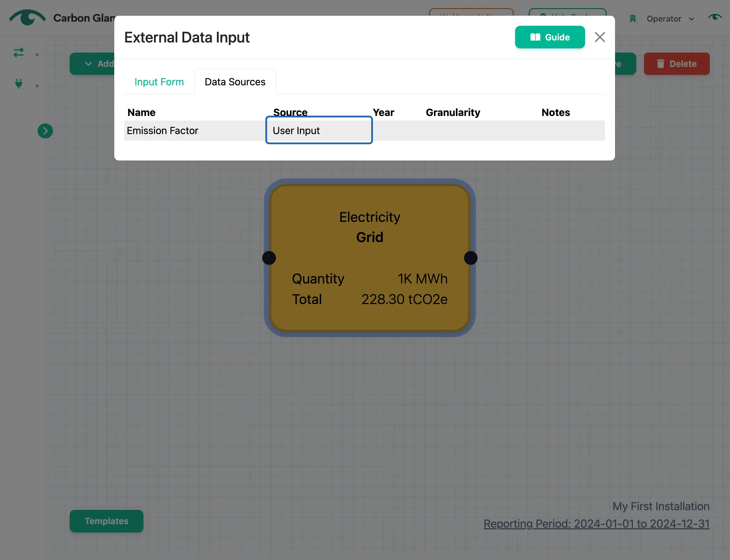Open the Templates panel
The image size is (730, 560).
(x=107, y=521)
